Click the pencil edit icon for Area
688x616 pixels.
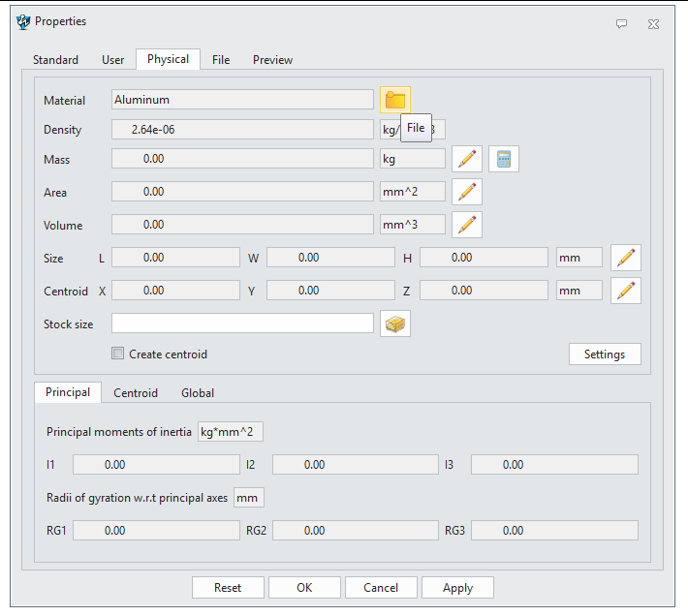click(467, 192)
